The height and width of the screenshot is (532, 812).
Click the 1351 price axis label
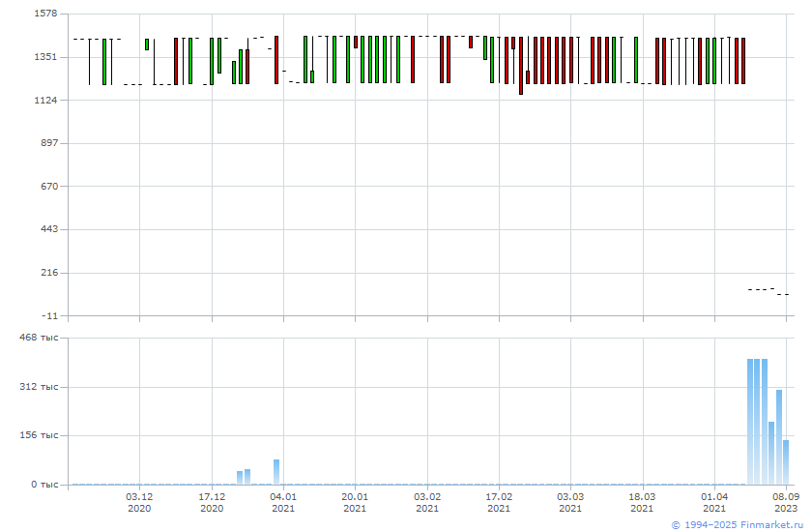[45, 57]
